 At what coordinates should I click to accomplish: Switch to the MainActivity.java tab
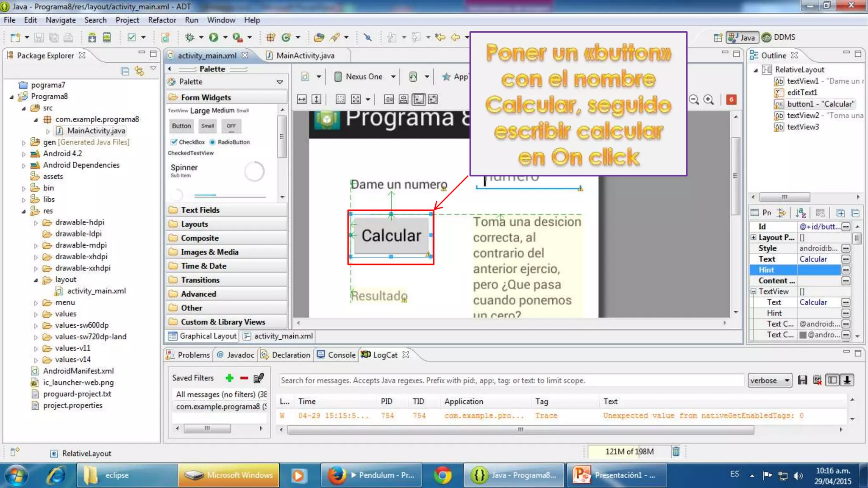305,55
